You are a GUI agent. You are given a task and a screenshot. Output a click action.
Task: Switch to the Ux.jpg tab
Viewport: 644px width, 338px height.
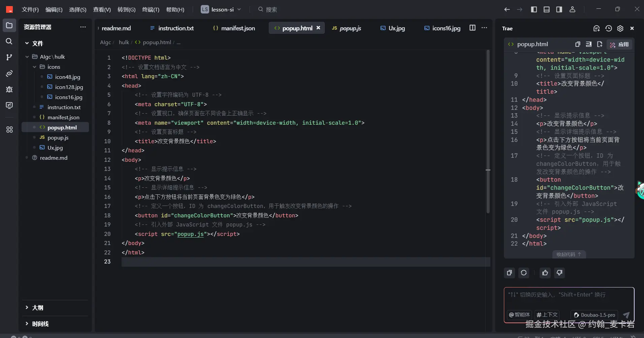coord(393,28)
